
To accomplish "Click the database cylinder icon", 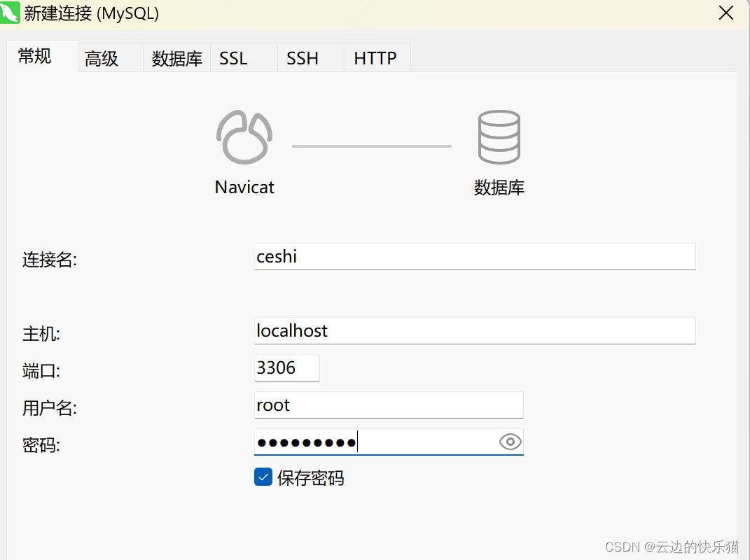I will (x=499, y=137).
